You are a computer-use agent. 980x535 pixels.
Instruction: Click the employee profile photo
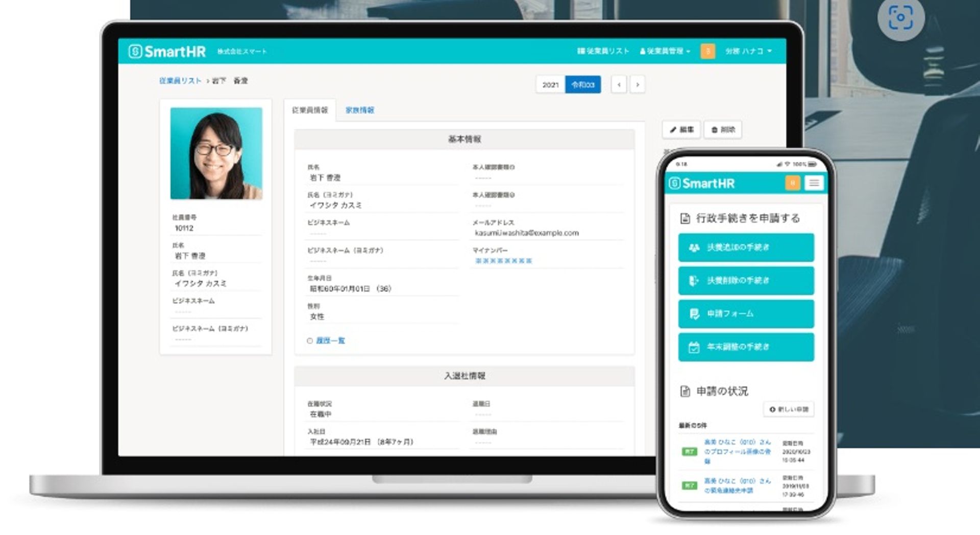[x=216, y=154]
